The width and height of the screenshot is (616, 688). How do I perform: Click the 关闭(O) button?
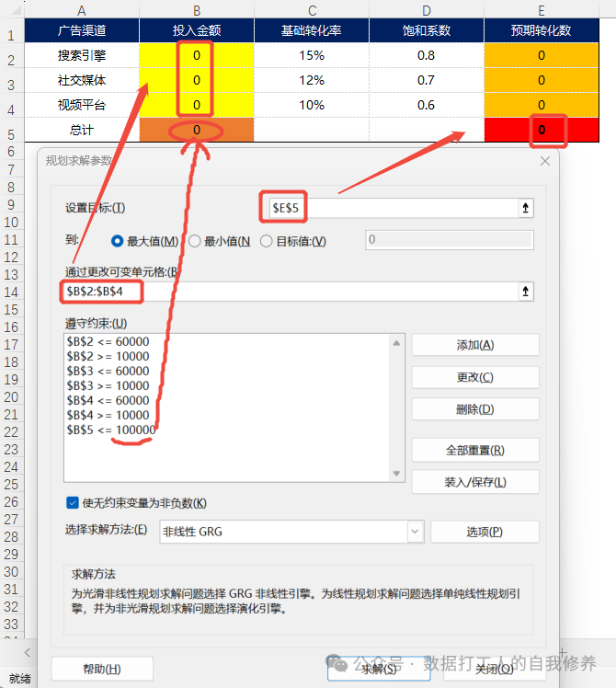click(x=495, y=669)
